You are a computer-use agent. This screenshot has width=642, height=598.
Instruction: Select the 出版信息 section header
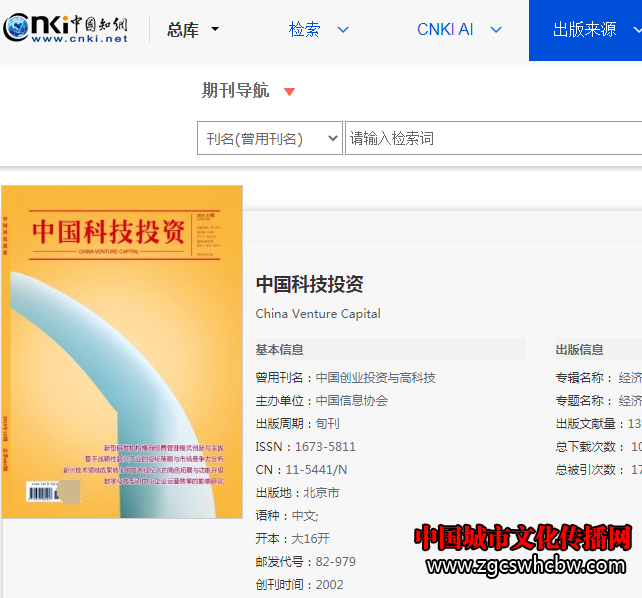580,350
